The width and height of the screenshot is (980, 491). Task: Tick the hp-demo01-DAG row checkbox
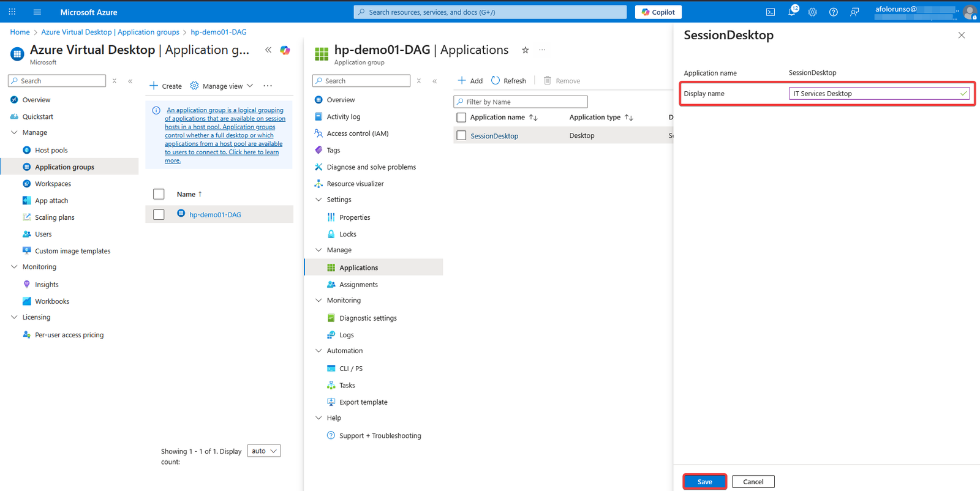click(x=159, y=215)
